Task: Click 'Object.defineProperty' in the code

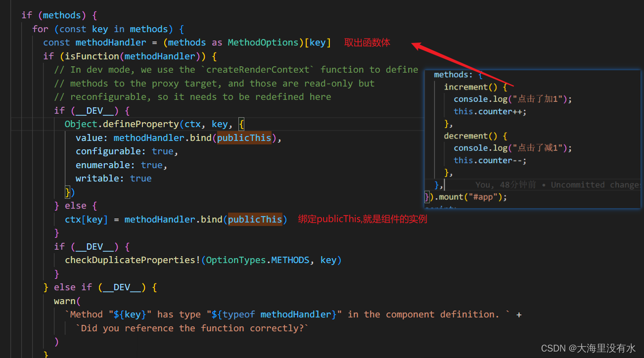Action: click(122, 124)
